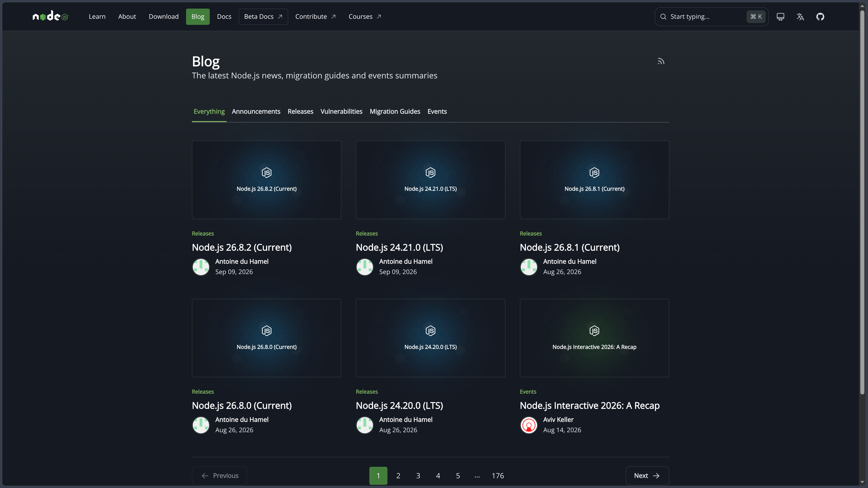Open the Node.js 26.8.2 (Current) thumbnail

(x=267, y=180)
